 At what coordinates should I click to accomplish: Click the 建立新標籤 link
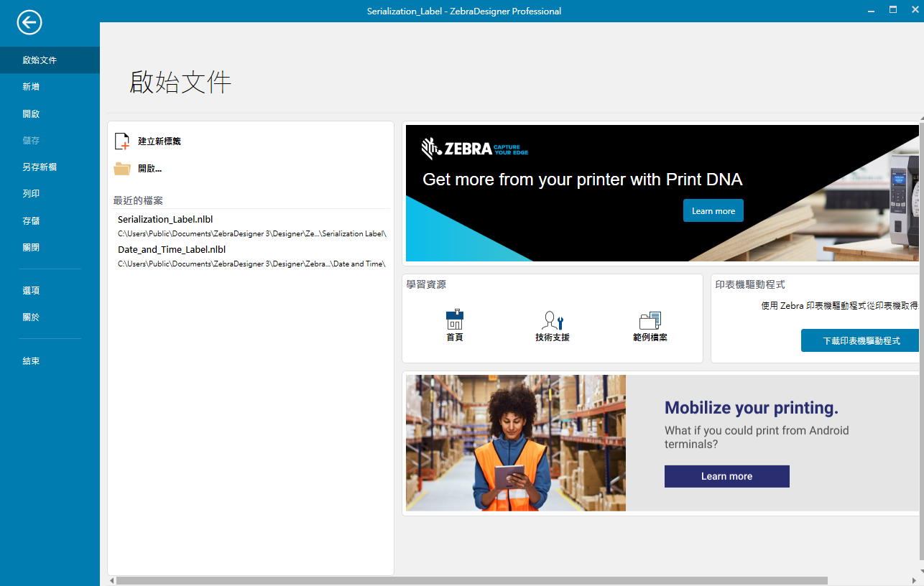pos(160,141)
